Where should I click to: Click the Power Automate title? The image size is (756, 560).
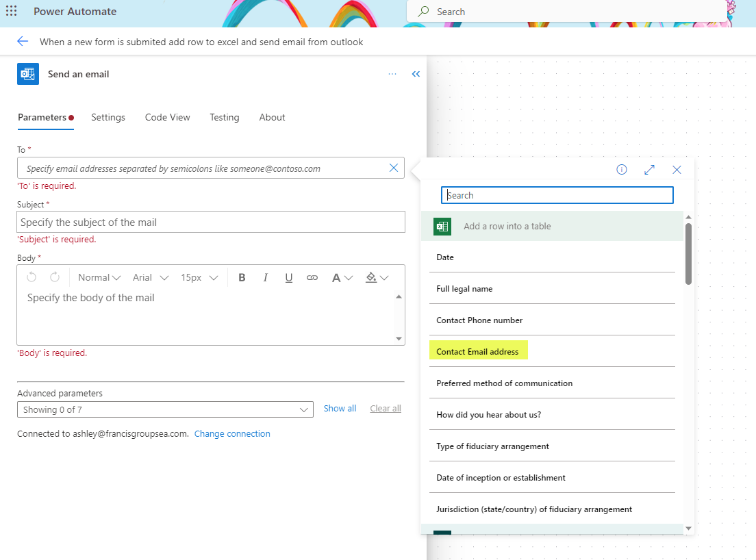tap(75, 11)
